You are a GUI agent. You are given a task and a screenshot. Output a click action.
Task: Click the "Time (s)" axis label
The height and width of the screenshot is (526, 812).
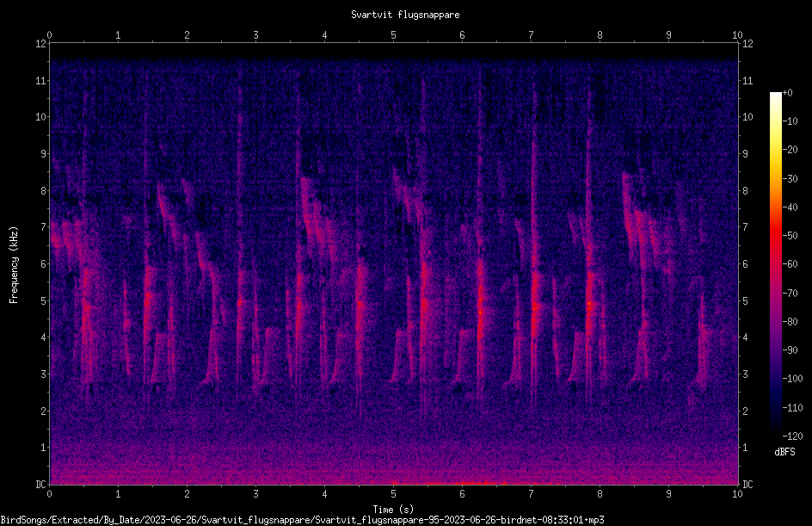click(x=393, y=510)
